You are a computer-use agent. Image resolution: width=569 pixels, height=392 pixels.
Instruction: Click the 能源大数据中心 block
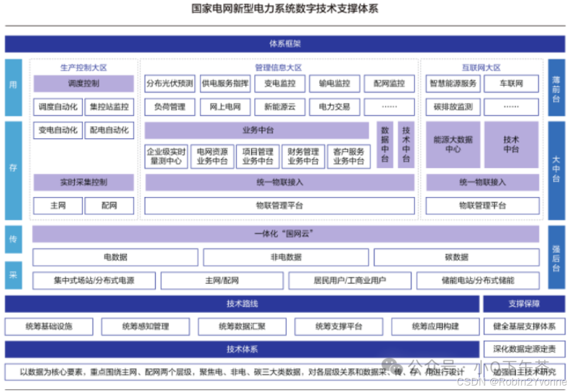tap(453, 145)
